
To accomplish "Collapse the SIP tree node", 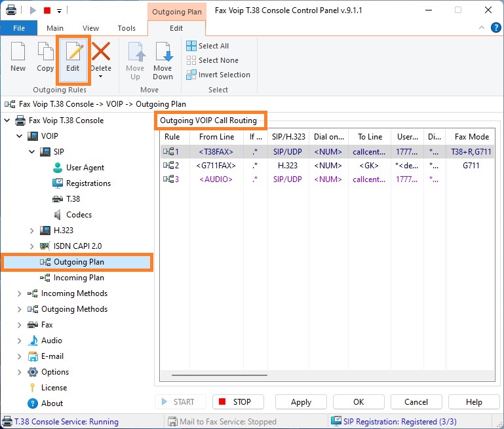I will click(x=32, y=151).
